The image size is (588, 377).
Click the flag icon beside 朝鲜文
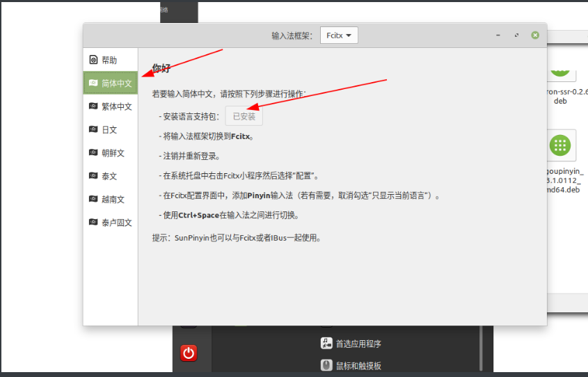coord(93,152)
